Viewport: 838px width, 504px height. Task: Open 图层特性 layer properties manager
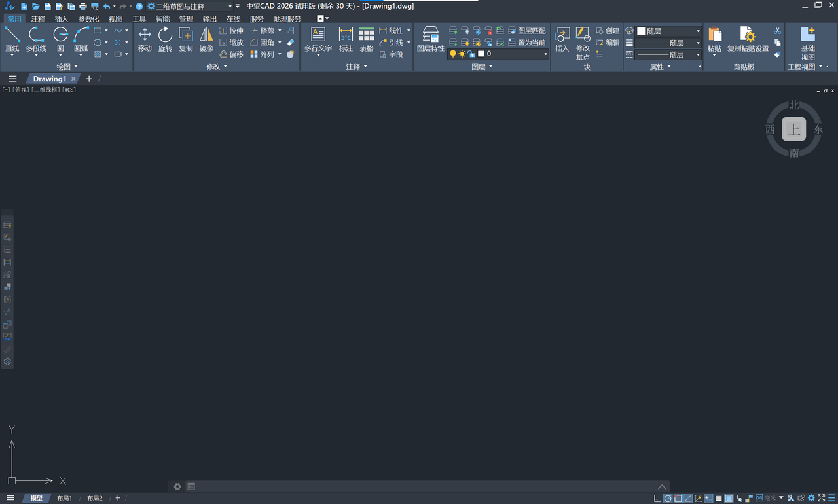pos(430,39)
